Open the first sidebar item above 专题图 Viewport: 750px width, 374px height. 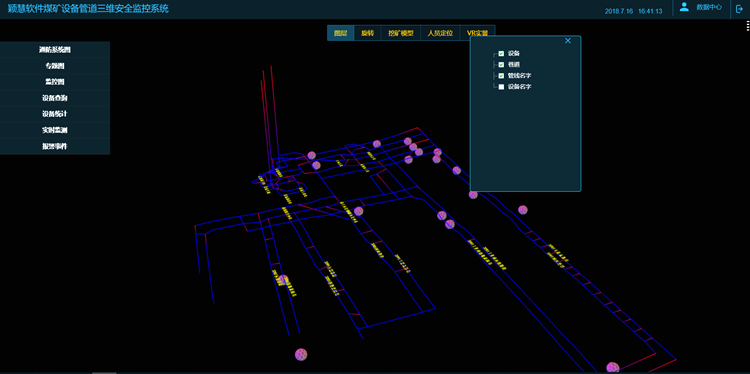[55, 50]
